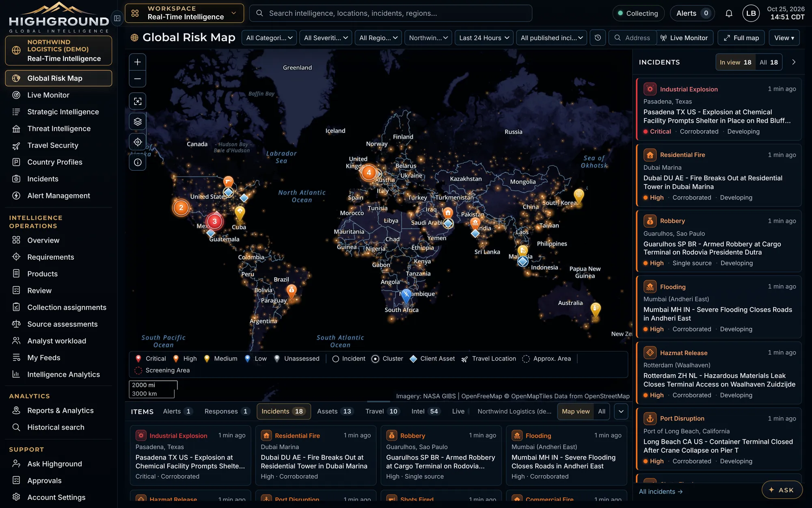Click the Address input field
This screenshot has width=812, height=508.
(x=633, y=38)
